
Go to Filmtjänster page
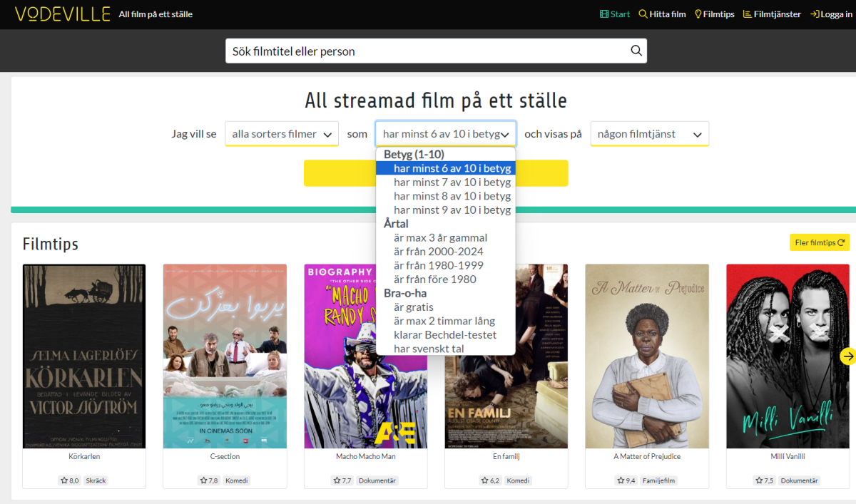pyautogui.click(x=772, y=14)
